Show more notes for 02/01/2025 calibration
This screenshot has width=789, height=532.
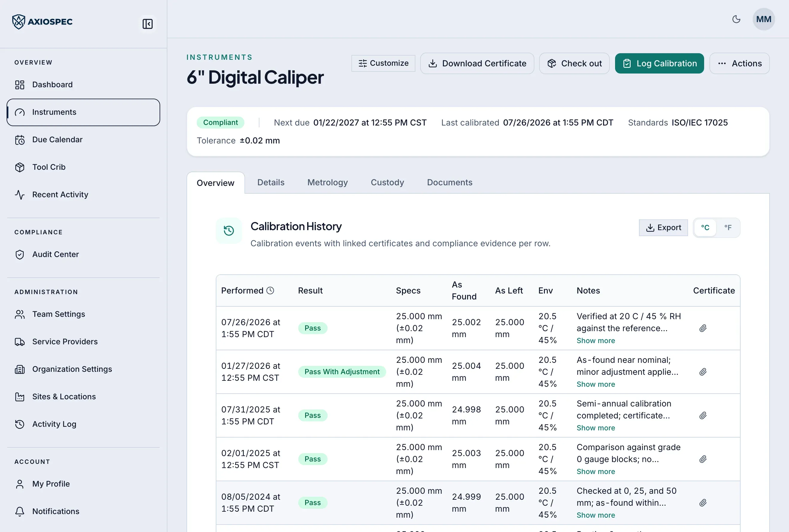tap(596, 472)
